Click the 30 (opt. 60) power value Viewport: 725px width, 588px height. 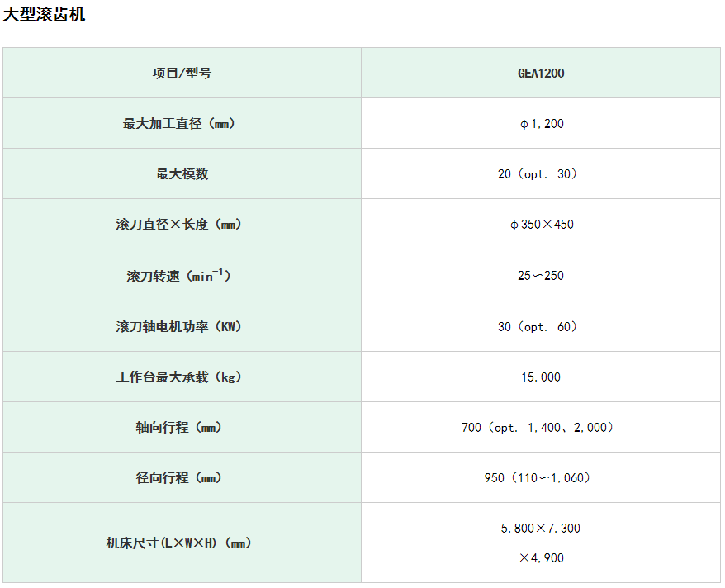pyautogui.click(x=538, y=327)
